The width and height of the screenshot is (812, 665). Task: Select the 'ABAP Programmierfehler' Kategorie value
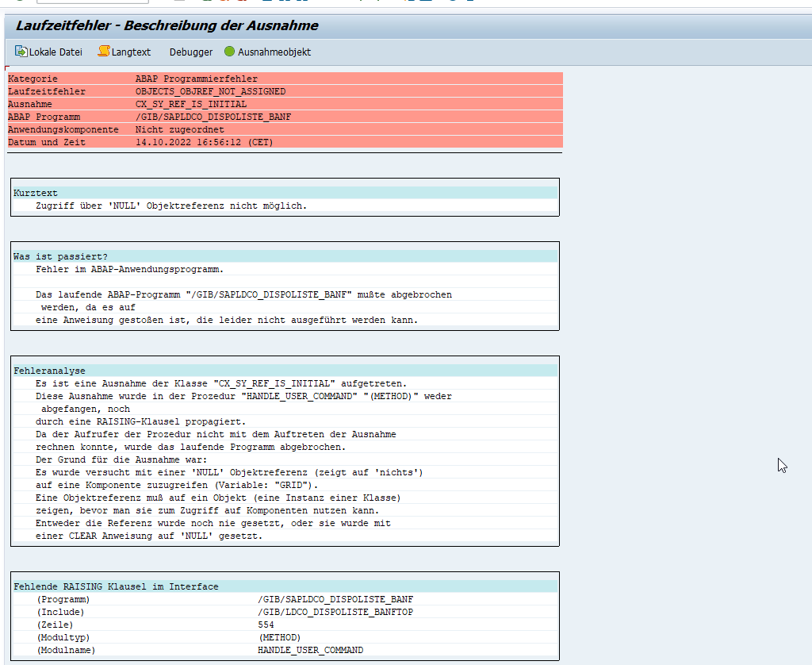click(x=196, y=79)
